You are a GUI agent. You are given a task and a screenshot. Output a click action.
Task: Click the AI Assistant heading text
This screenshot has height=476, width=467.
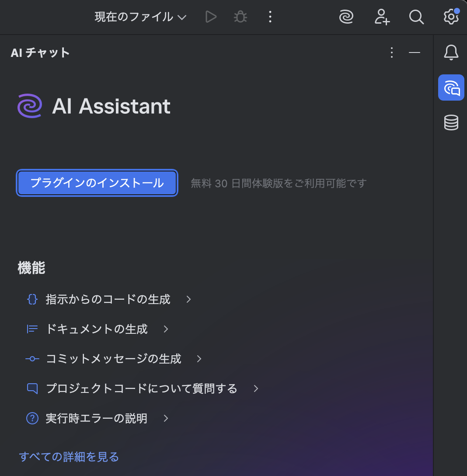point(111,106)
